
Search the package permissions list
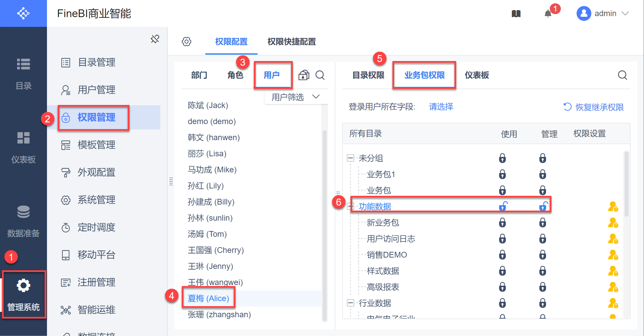(623, 75)
